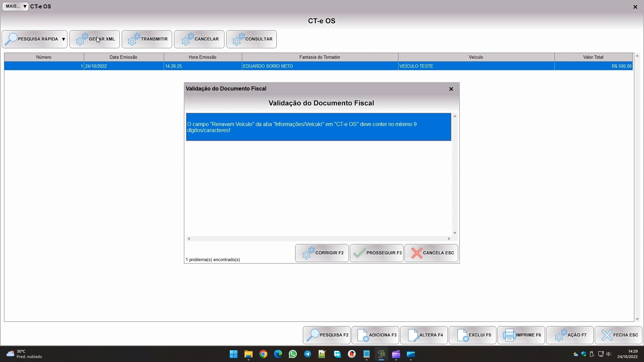Open the Windows Start menu
Image resolution: width=644 pixels, height=362 pixels.
point(234,354)
